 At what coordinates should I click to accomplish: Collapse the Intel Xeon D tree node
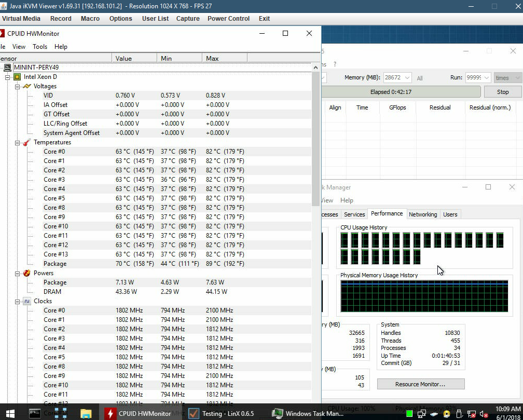tap(8, 77)
